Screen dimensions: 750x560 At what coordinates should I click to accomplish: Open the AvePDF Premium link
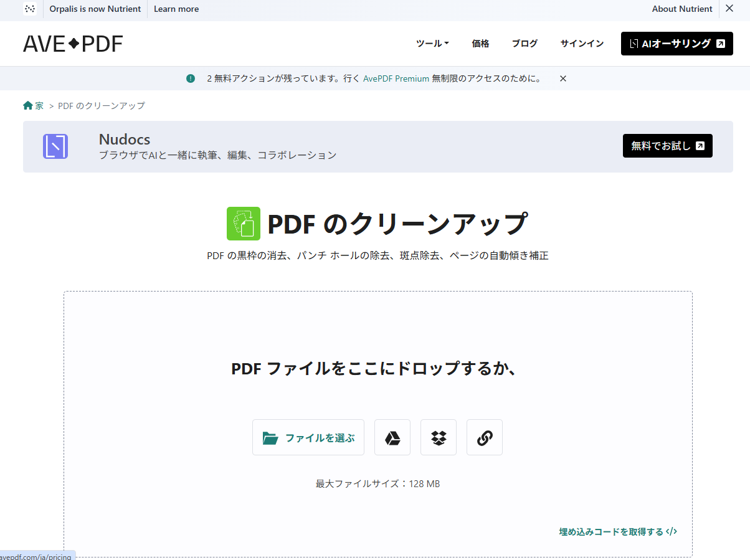[396, 78]
